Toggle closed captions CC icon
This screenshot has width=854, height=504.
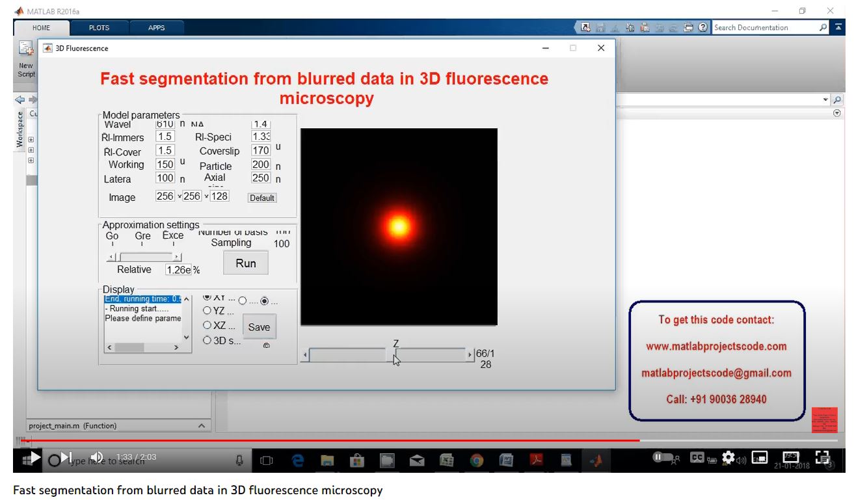click(x=697, y=458)
